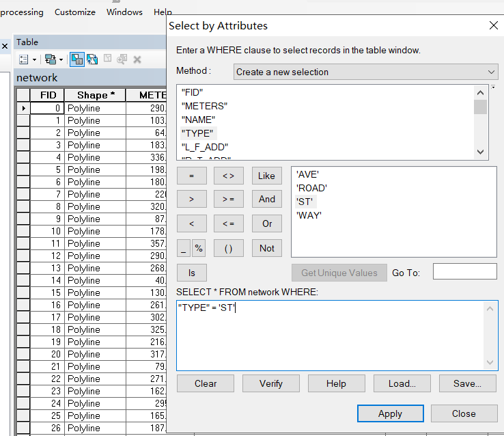504x436 pixels.
Task: Click row selector for FID 0
Action: click(x=23, y=108)
